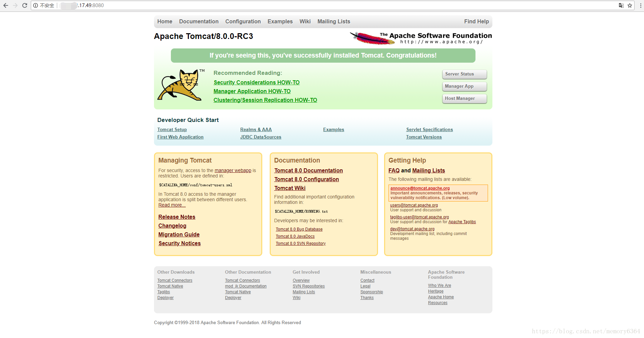Open Who We Are footer link
This screenshot has height=338, width=644.
point(440,286)
